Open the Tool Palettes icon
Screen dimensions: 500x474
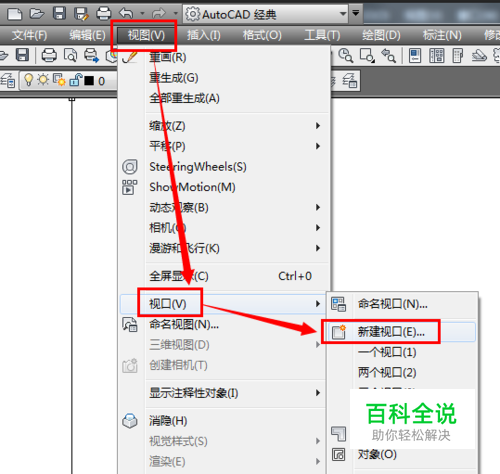coord(458,55)
